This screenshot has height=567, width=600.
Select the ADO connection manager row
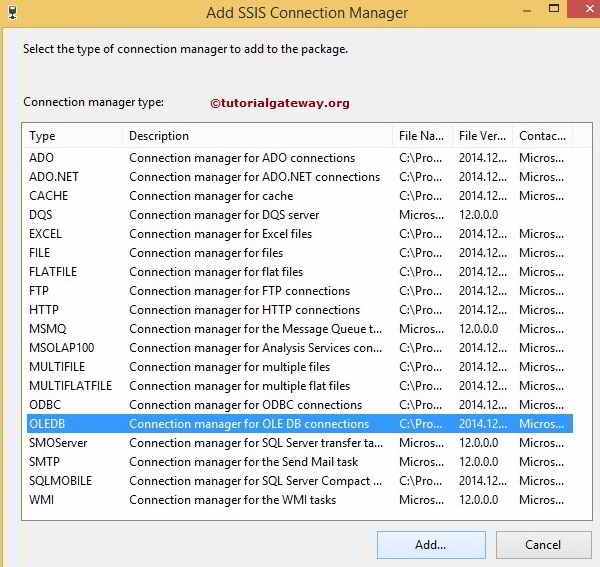pyautogui.click(x=300, y=158)
